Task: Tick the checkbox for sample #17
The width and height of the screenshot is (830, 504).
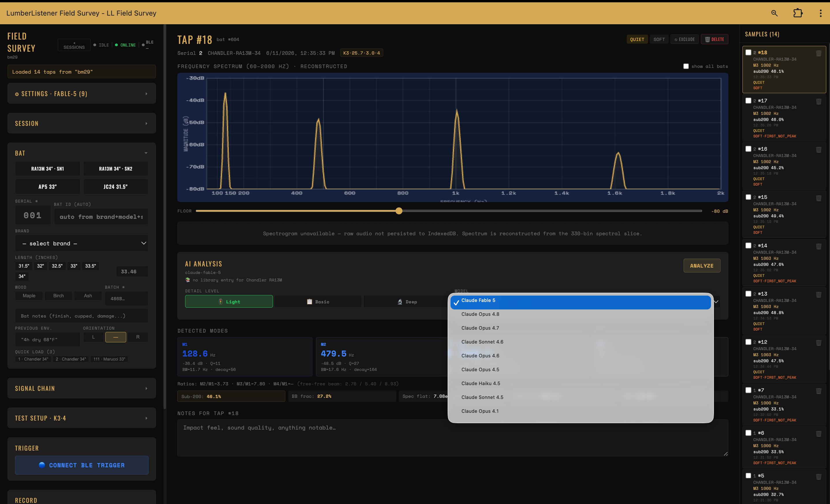Action: (748, 100)
